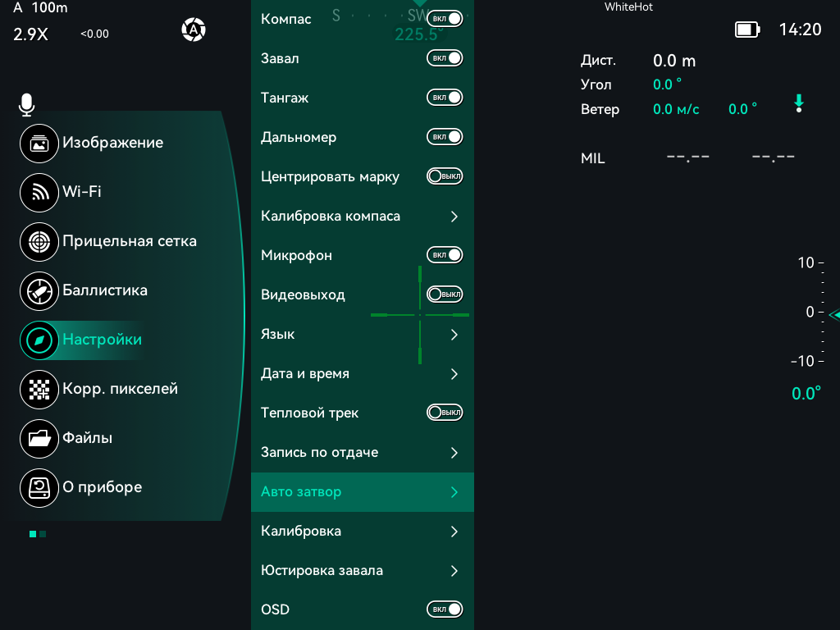Open the Дата и время label
The height and width of the screenshot is (630, 840).
point(305,374)
